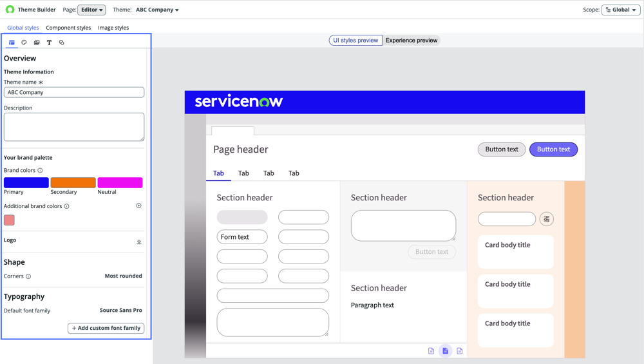Click the blank page tab above Page header
The width and height of the screenshot is (644, 364).
tap(233, 131)
